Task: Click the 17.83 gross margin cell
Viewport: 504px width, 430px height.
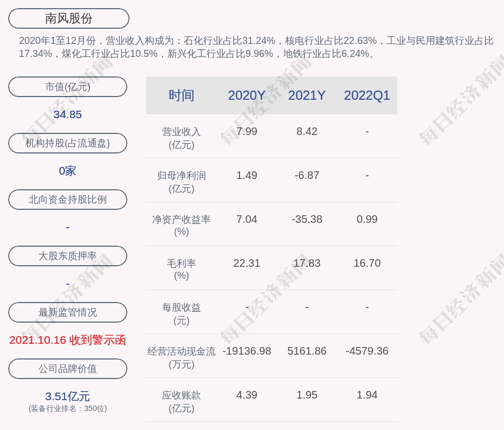Action: click(307, 263)
